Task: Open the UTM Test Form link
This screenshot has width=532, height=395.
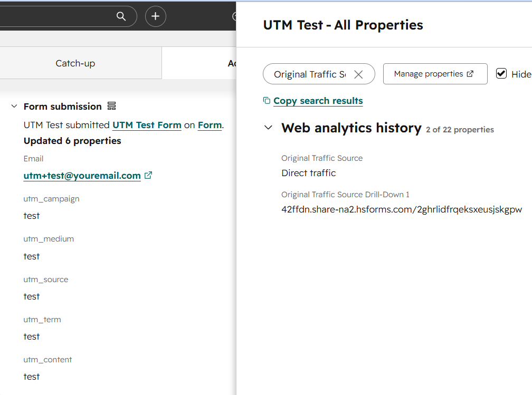Action: point(147,125)
